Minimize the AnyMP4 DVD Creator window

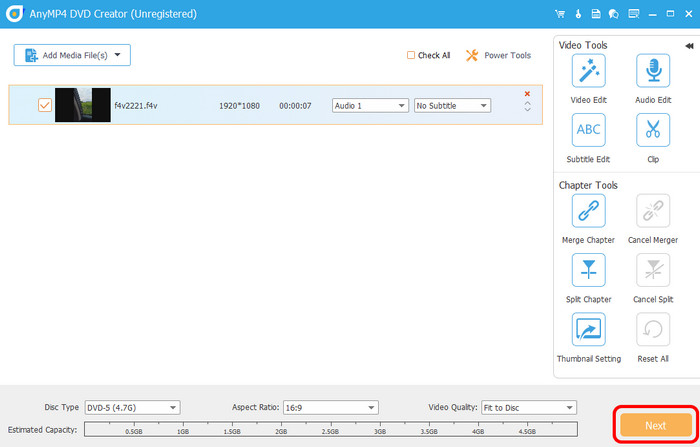click(652, 14)
